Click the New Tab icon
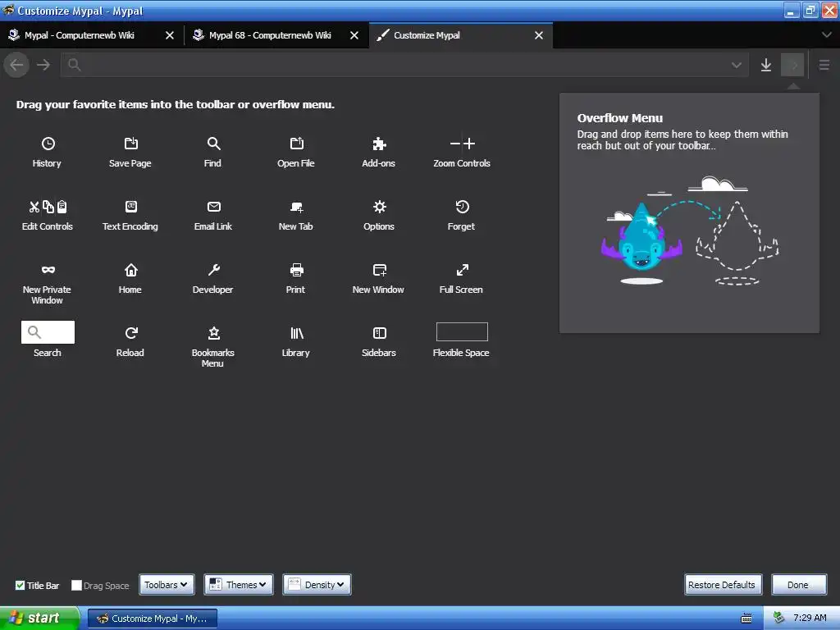Screen dimensions: 840x630 pos(296,207)
